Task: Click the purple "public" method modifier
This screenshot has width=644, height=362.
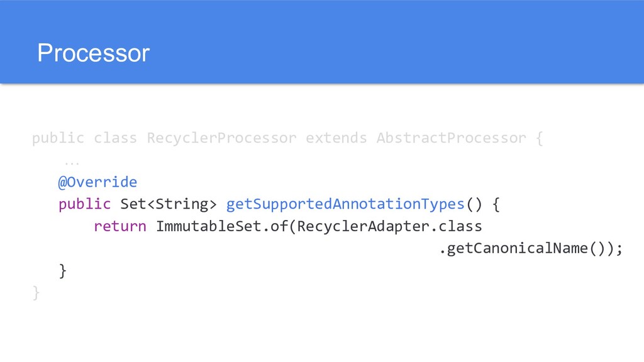Action: tap(84, 204)
